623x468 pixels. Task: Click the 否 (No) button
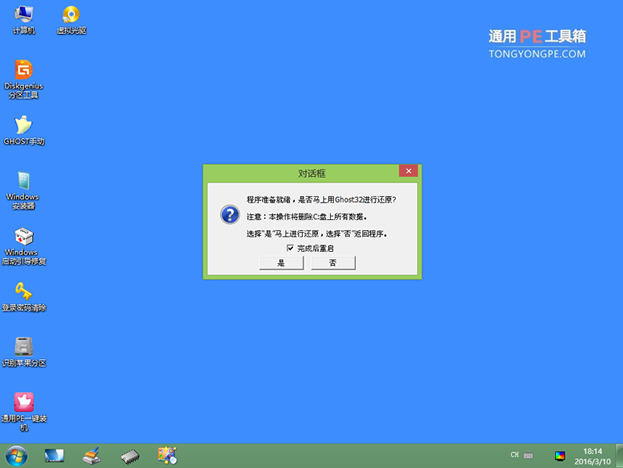pyautogui.click(x=333, y=262)
